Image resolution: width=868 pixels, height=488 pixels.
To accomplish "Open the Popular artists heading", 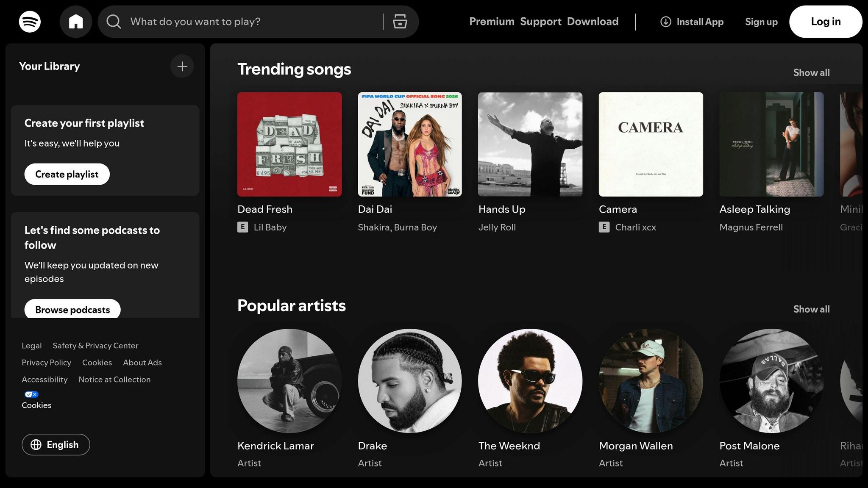I will (x=292, y=305).
